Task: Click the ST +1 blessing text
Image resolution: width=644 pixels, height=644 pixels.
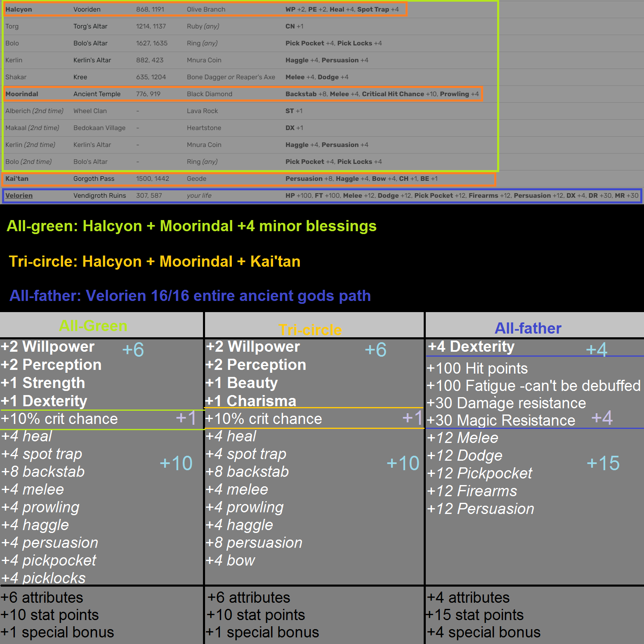Action: pyautogui.click(x=294, y=111)
